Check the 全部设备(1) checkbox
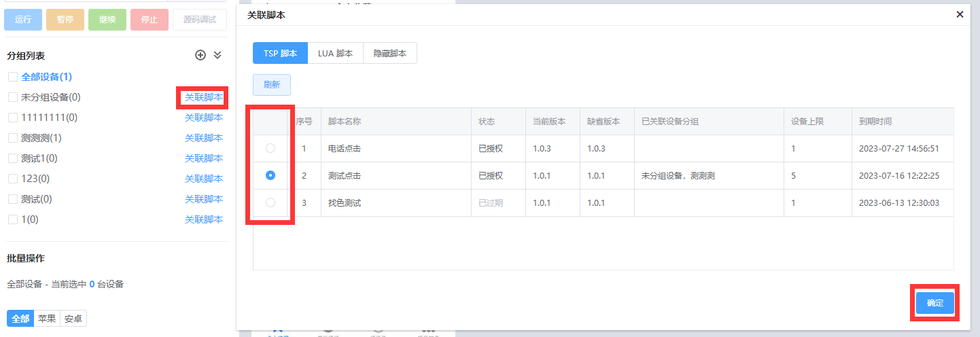The image size is (980, 337). (x=12, y=77)
